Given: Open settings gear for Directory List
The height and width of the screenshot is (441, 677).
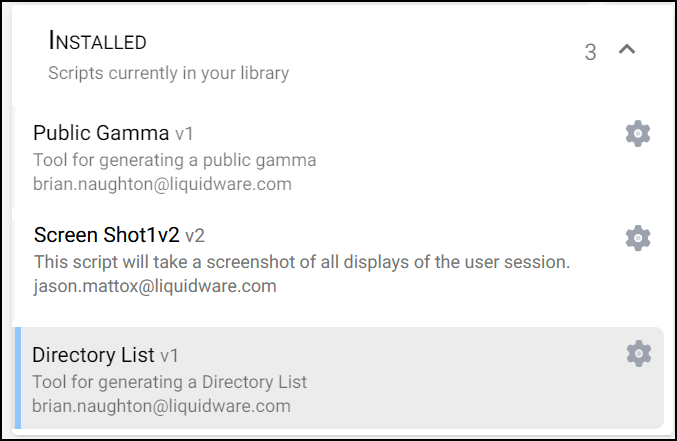Looking at the screenshot, I should [639, 354].
